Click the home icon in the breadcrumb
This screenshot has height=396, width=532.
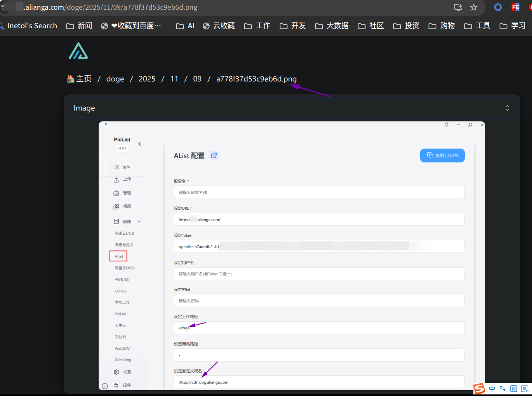pyautogui.click(x=71, y=79)
